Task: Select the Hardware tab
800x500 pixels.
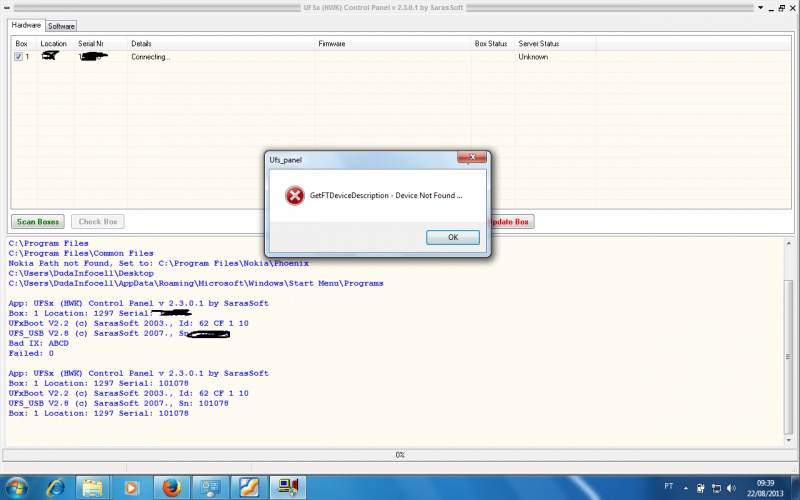Action: pyautogui.click(x=26, y=25)
